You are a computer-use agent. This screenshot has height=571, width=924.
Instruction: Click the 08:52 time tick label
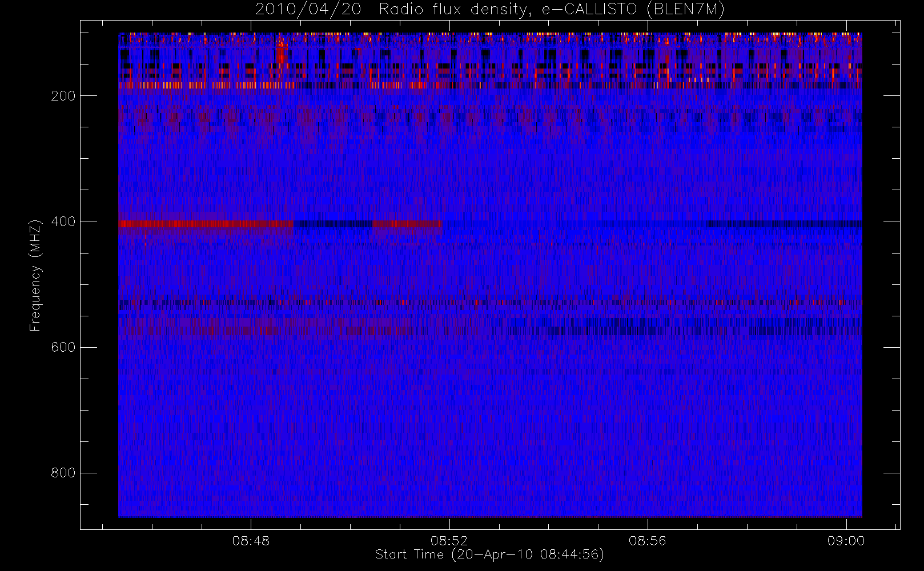coord(449,541)
